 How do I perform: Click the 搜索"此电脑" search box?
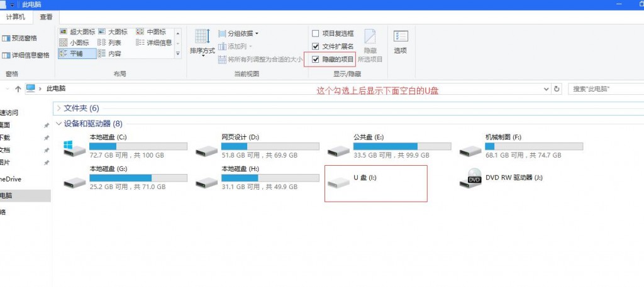605,89
